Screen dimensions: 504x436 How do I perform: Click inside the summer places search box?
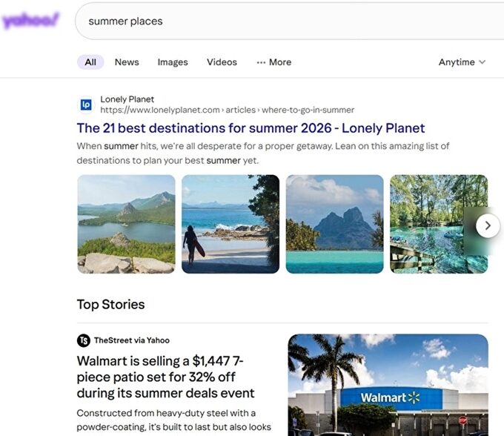[x=289, y=22]
